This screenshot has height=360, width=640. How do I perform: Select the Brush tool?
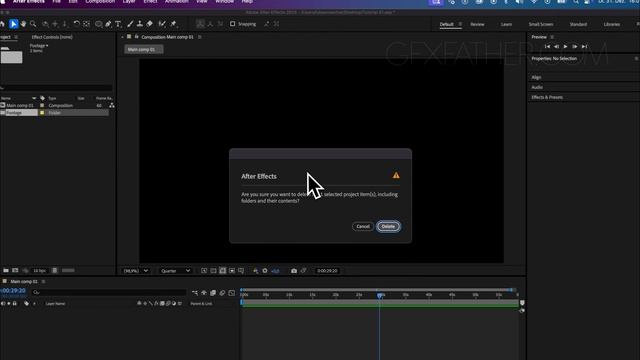130,24
